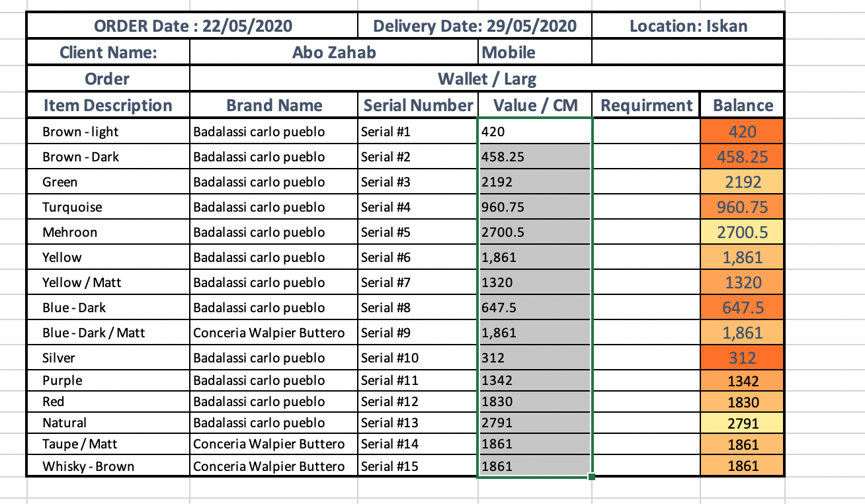Click the ORDER Date header cell
This screenshot has height=504, width=865.
[192, 26]
